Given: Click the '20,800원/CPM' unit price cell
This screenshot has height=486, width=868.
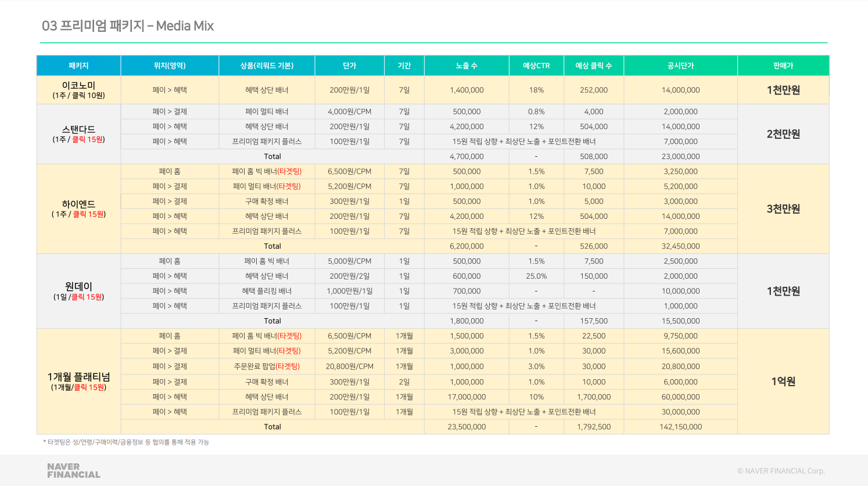Looking at the screenshot, I should tap(349, 366).
